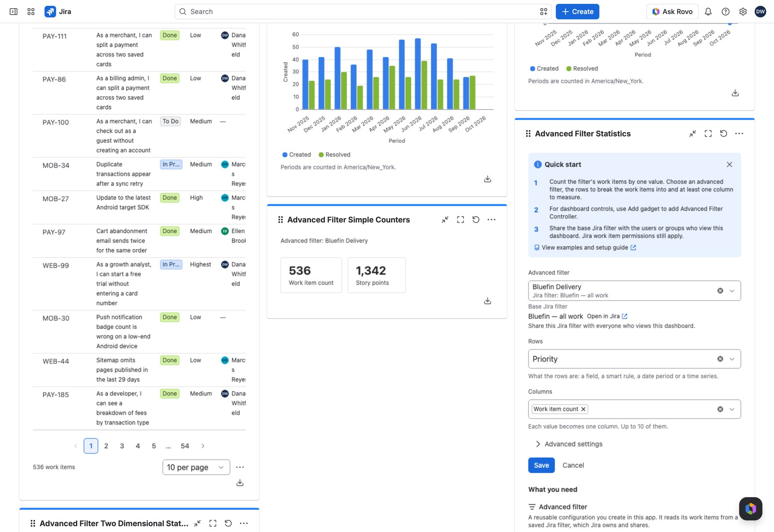Toggle the Resolved legend in bar chart
This screenshot has width=774, height=532.
(x=334, y=155)
